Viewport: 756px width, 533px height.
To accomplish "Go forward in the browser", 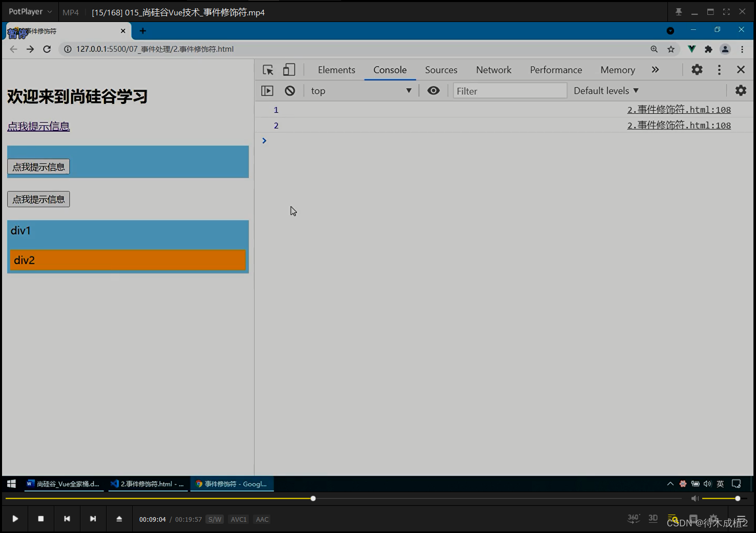I will coord(30,49).
